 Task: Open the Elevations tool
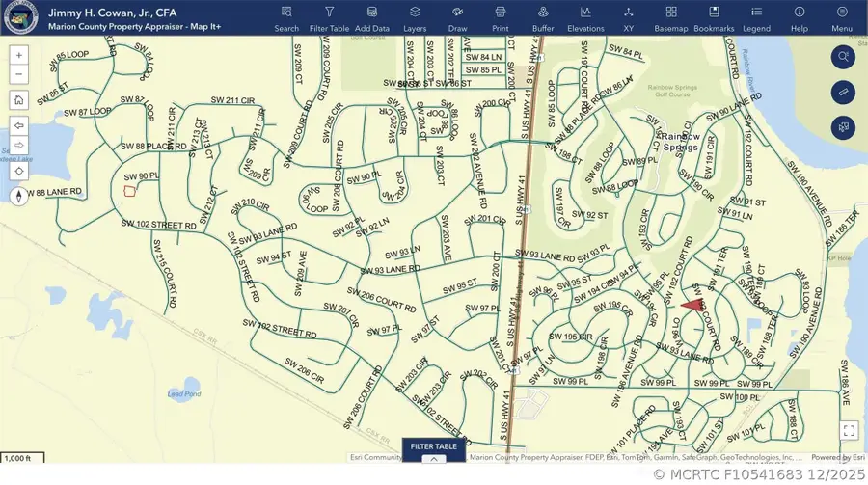[x=585, y=18]
